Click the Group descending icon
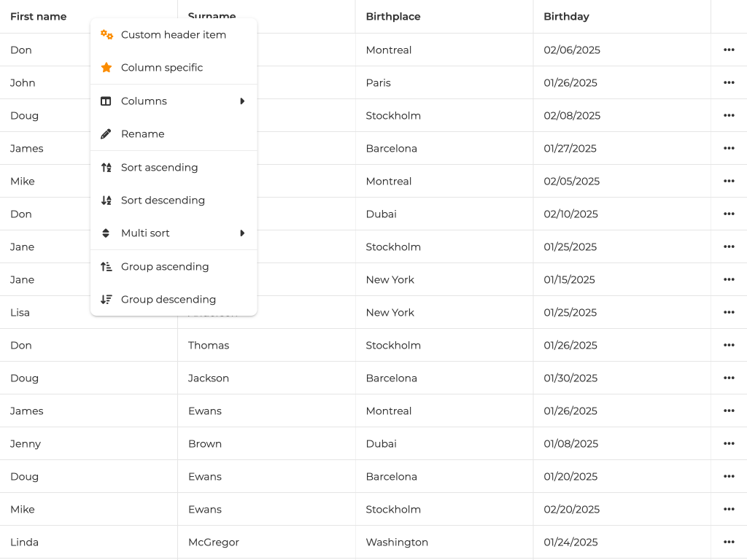 click(107, 300)
